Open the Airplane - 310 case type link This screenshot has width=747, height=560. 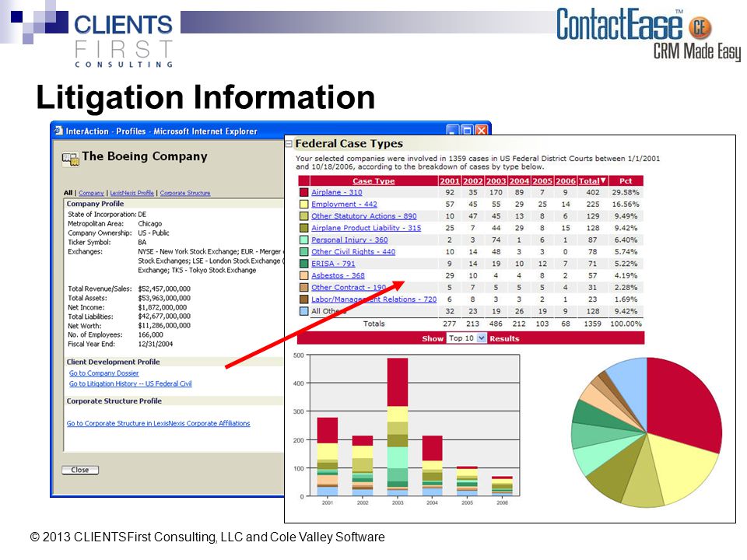[x=337, y=192]
